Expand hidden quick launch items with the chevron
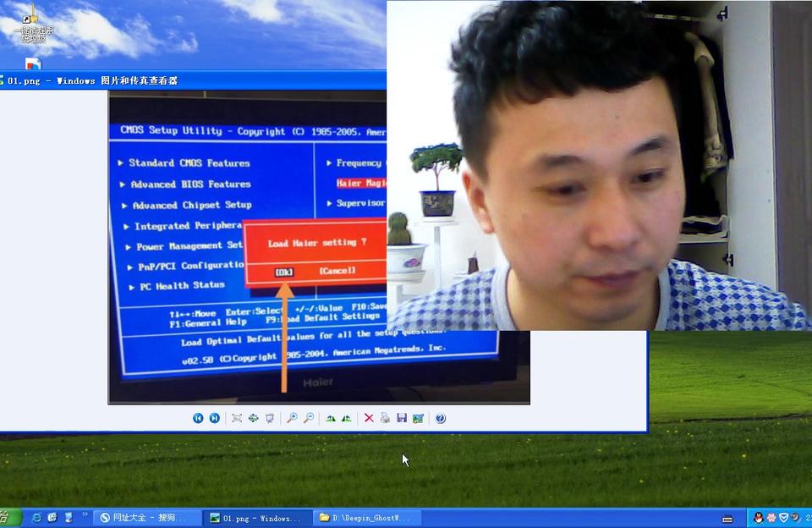 click(85, 514)
